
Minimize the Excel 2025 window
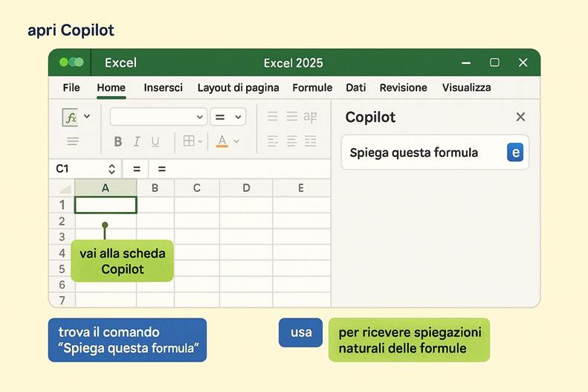click(x=466, y=63)
